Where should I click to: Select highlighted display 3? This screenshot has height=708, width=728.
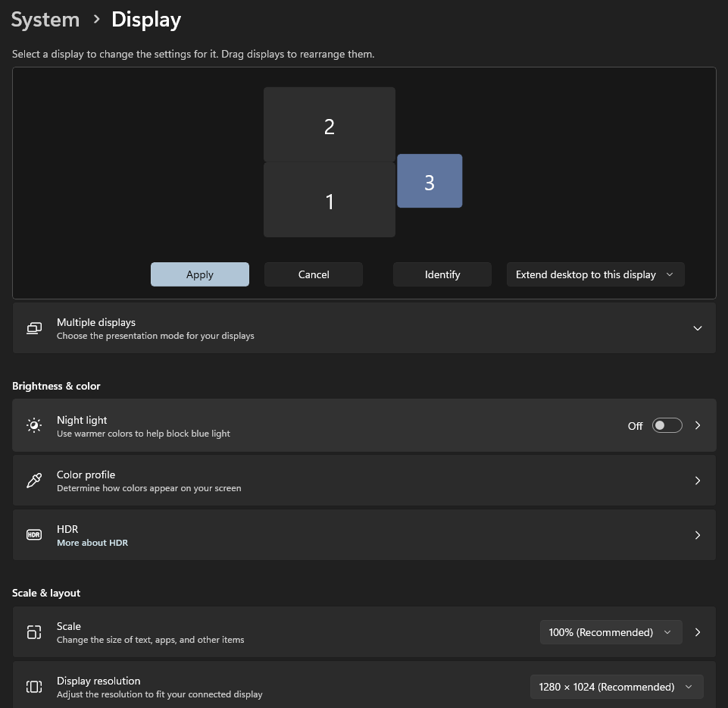click(430, 182)
